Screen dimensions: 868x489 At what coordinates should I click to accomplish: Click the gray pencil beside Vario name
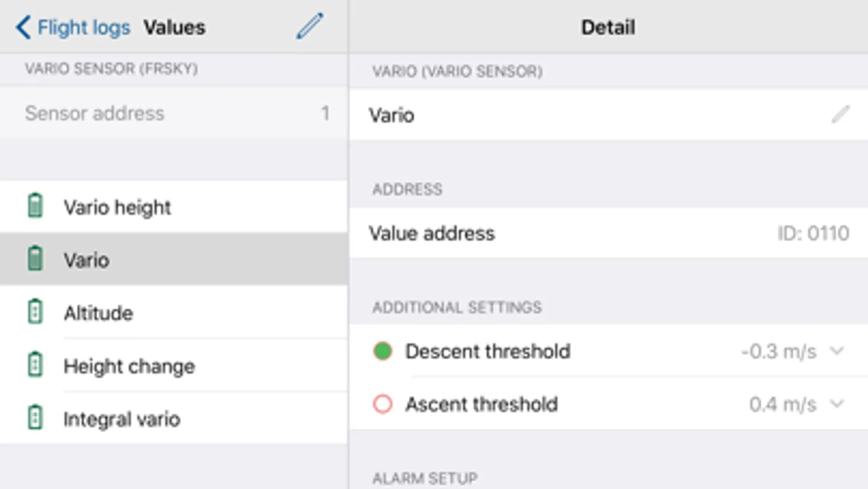tap(840, 115)
